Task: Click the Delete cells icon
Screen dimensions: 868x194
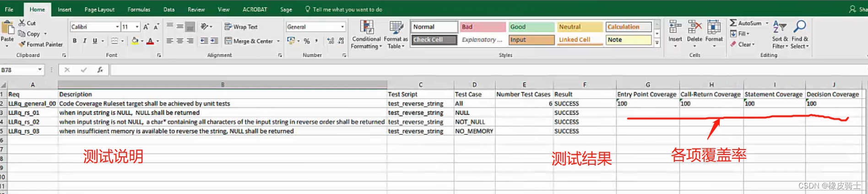Action: coord(694,27)
